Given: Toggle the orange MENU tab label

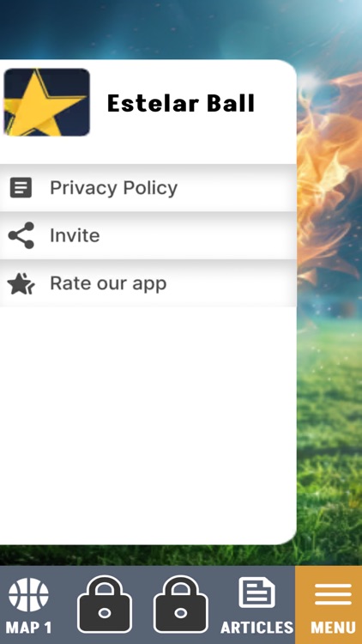Looking at the screenshot, I should coord(334,628).
